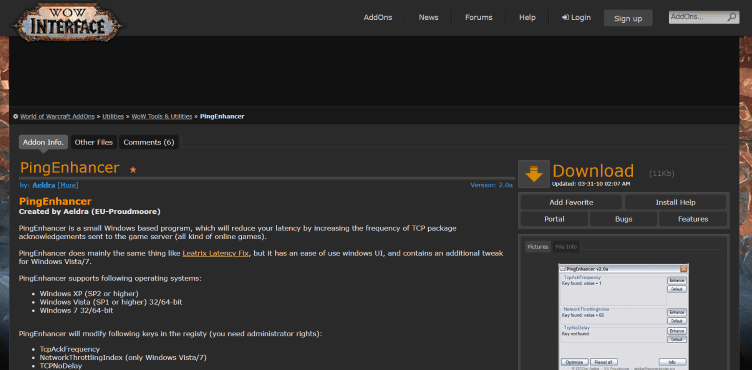
Task: Switch to the Other Files tab
Action: [94, 142]
